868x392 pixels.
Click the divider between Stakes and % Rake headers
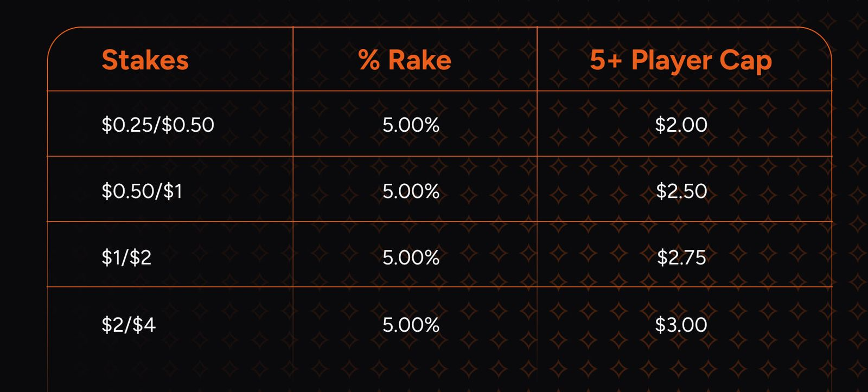(293, 60)
